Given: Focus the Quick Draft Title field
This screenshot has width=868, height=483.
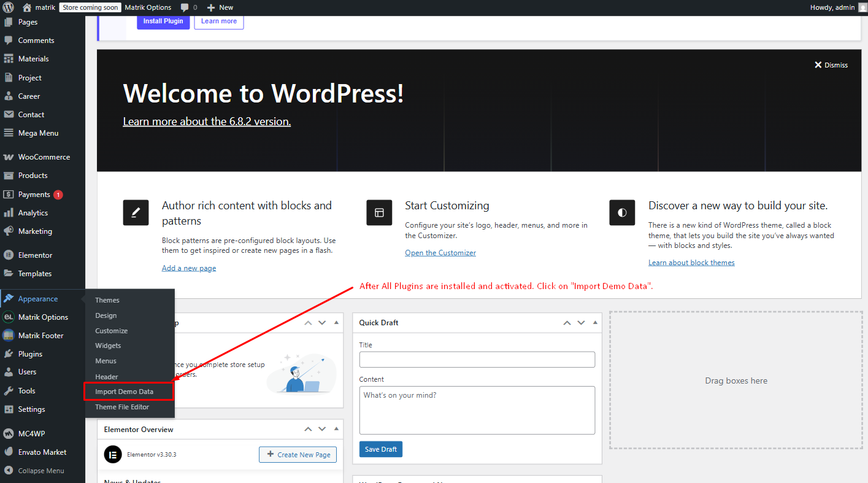Looking at the screenshot, I should point(477,360).
